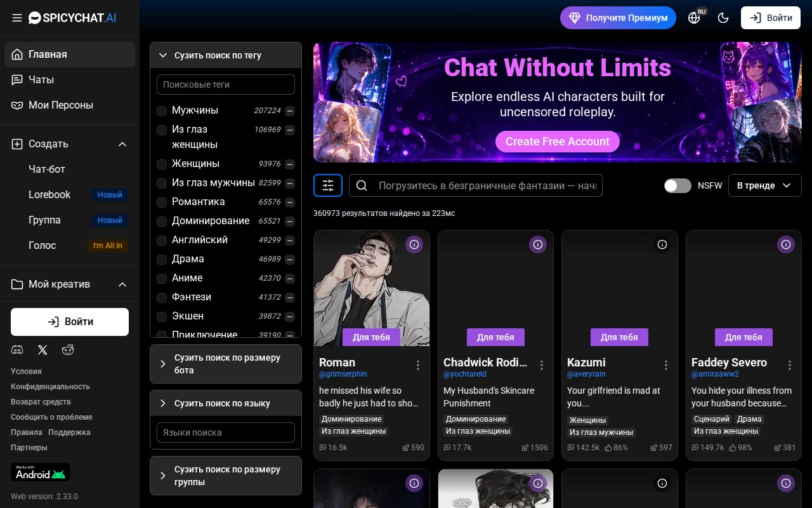Image resolution: width=812 pixels, height=508 pixels.
Task: Click the SpicyChat.AI logo
Action: 72,18
